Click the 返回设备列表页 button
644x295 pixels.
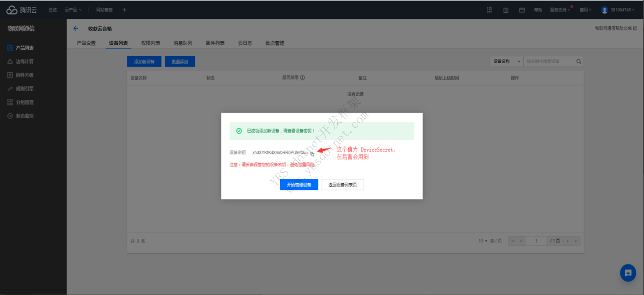point(343,185)
